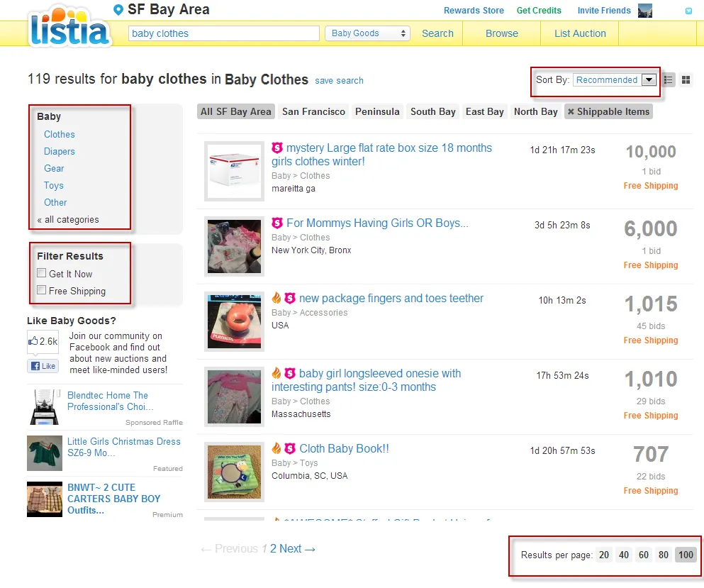
Task: Click the thumbs-up 2.6k like counter
Action: pyautogui.click(x=43, y=341)
